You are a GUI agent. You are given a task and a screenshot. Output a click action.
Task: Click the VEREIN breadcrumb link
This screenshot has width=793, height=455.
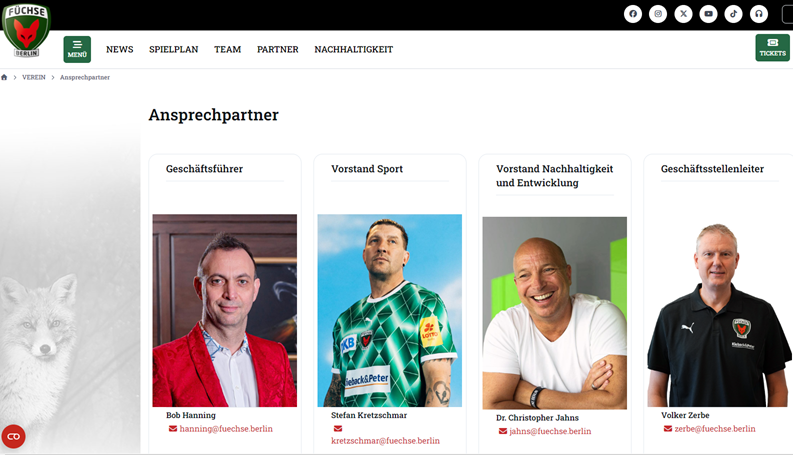34,77
